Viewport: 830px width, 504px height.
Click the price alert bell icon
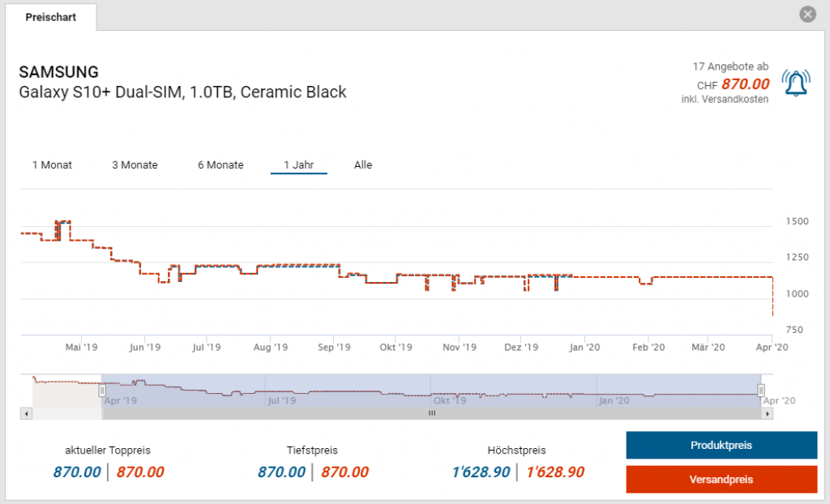796,83
